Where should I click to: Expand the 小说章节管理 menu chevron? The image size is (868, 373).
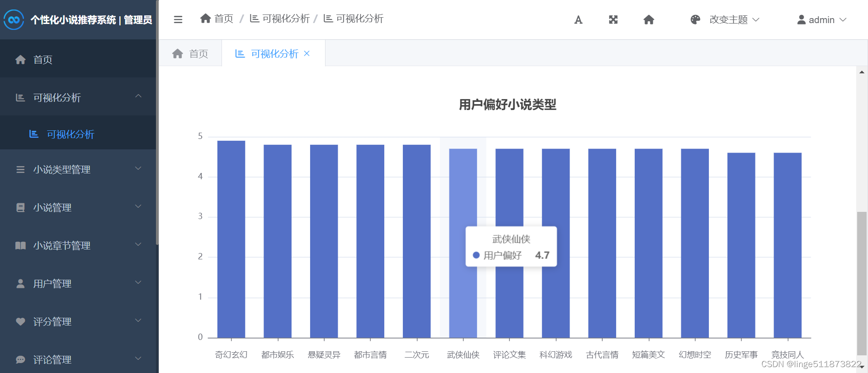(x=138, y=244)
